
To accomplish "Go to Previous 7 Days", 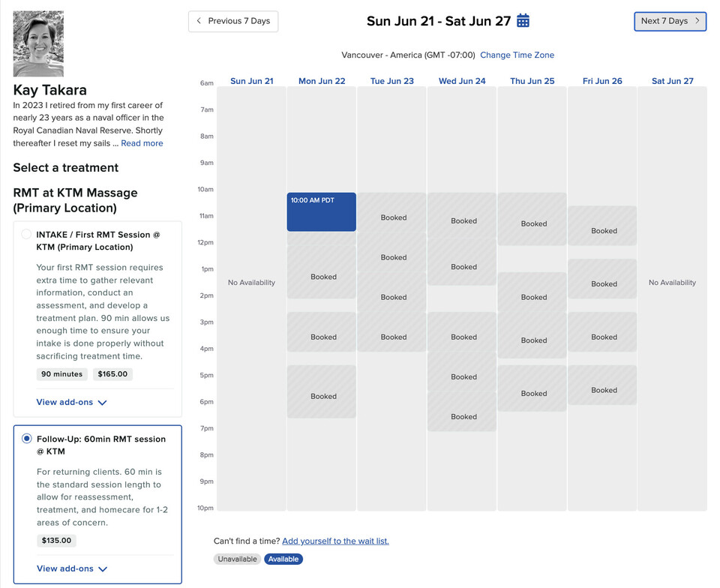I will tap(233, 21).
